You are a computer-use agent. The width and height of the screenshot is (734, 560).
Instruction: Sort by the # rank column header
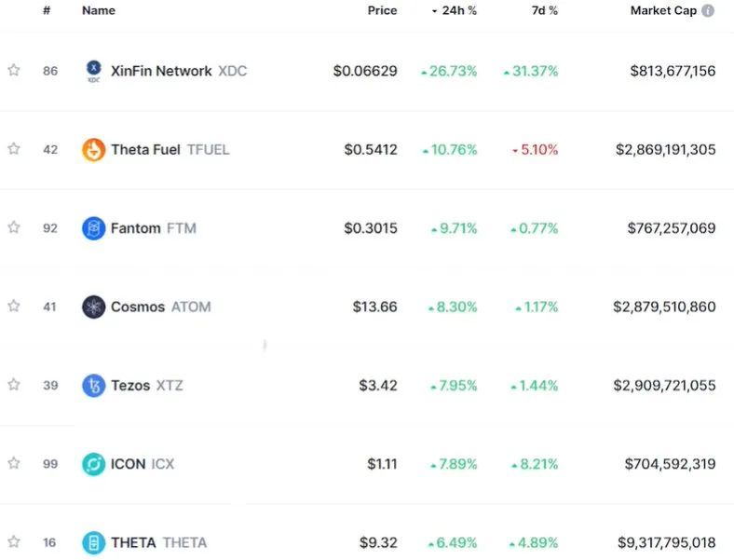pyautogui.click(x=47, y=11)
